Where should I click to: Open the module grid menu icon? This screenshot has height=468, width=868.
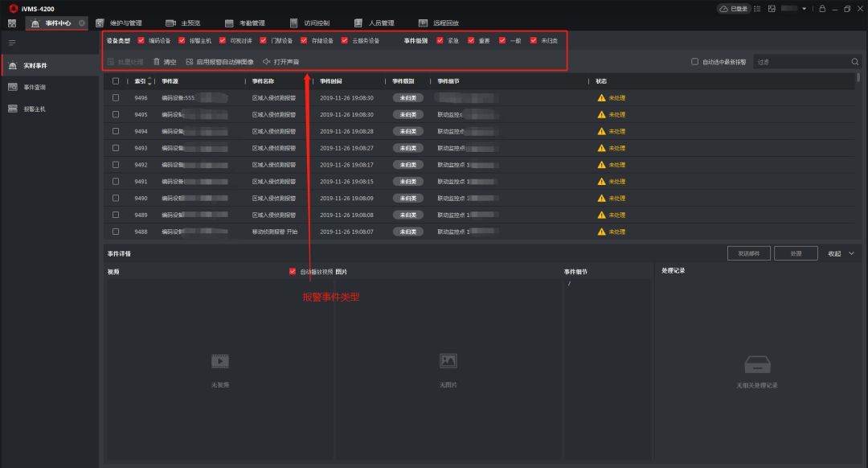point(12,23)
